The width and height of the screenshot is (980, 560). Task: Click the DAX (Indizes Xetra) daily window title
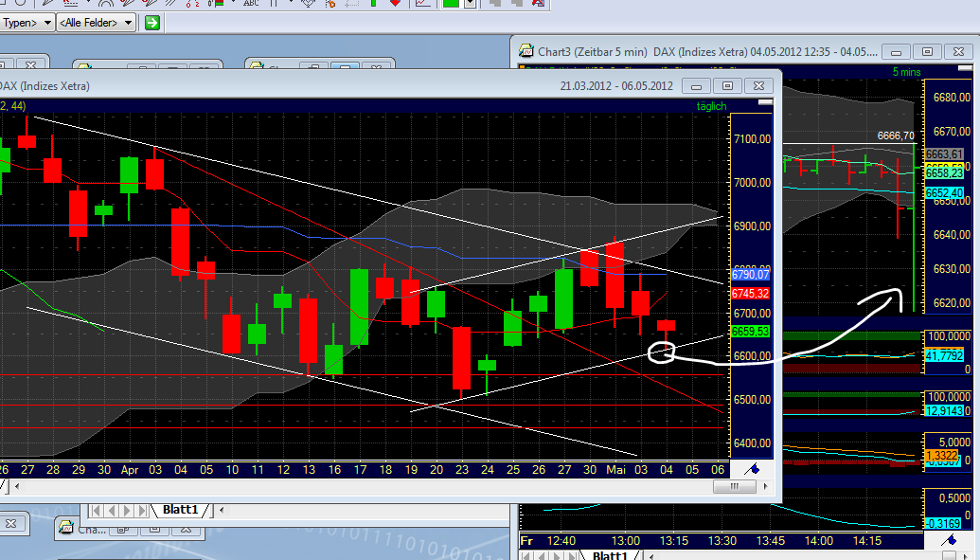pyautogui.click(x=45, y=85)
